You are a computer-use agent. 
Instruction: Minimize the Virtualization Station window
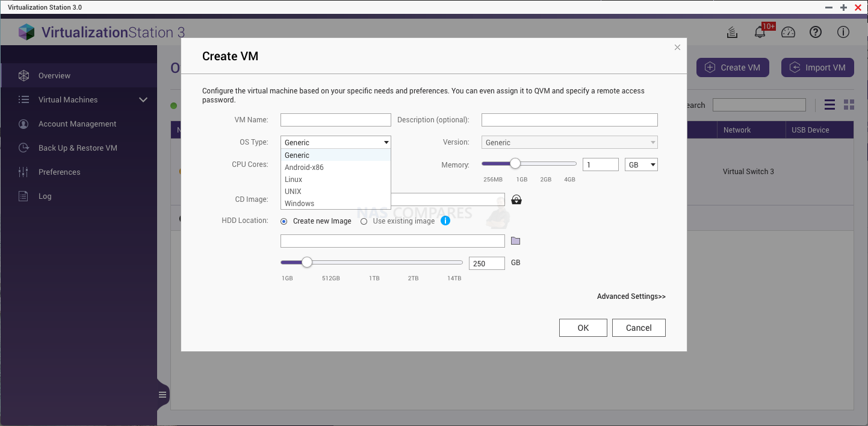pyautogui.click(x=829, y=8)
